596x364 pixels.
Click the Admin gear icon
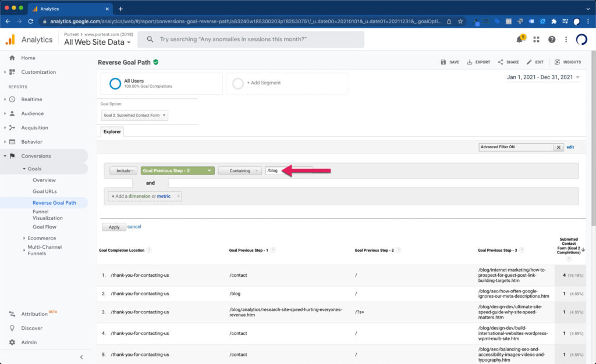12,342
